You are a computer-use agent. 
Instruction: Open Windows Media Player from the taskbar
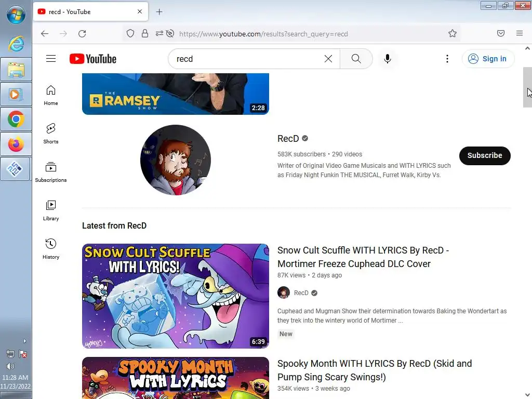[x=16, y=95]
